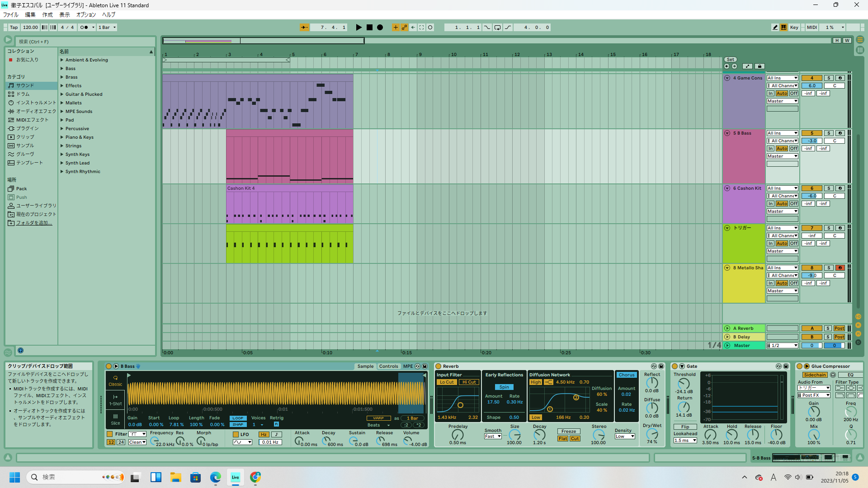Viewport: 868px width, 488px height.
Task: Adjust the Reverb Dry/Wet knob
Action: (x=652, y=434)
